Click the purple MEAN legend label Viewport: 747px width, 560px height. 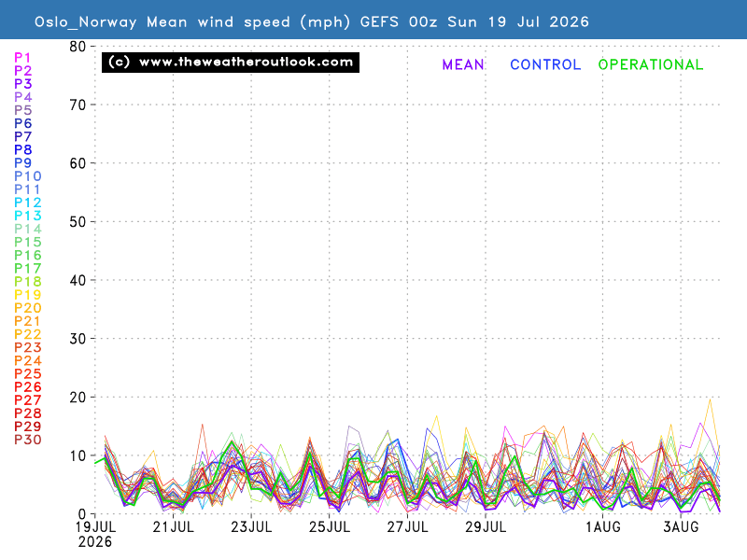point(463,64)
